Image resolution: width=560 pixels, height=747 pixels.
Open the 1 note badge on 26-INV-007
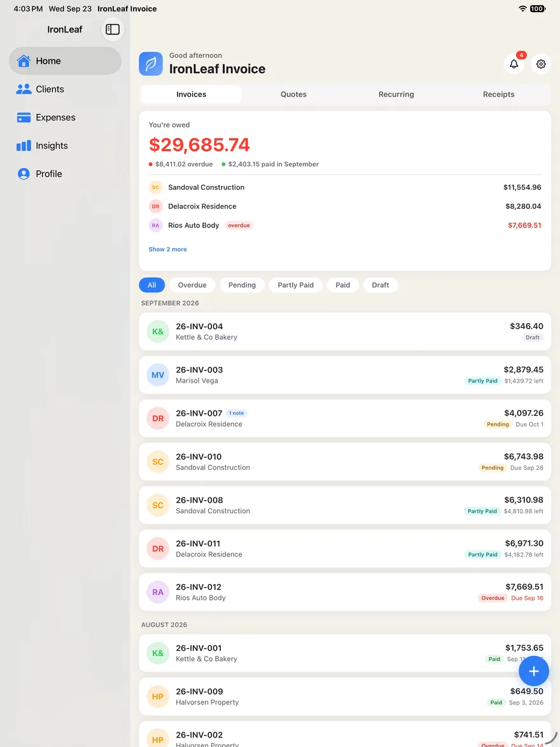pyautogui.click(x=236, y=413)
